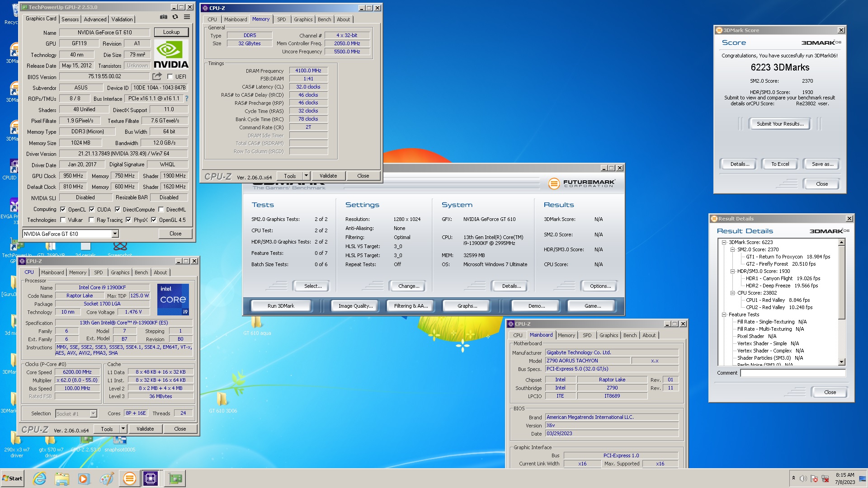This screenshot has height=488, width=868.
Task: Click the Action Center flag tray icon
Action: (814, 479)
